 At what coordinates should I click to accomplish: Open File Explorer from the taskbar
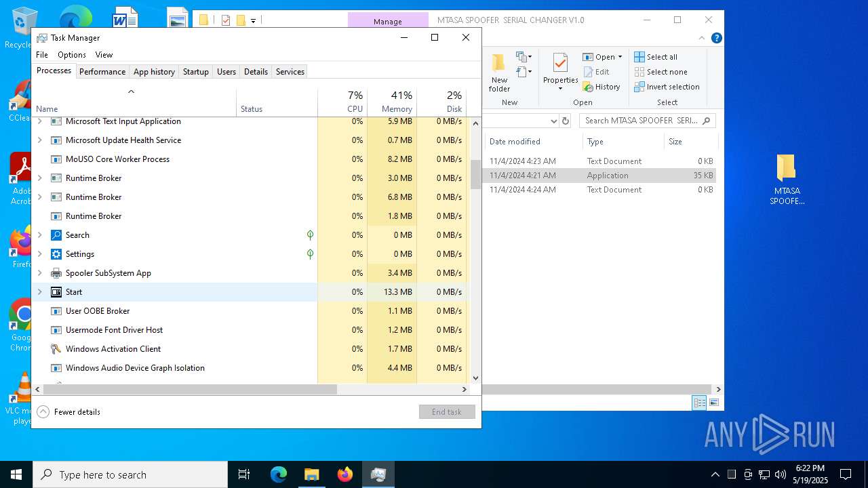[x=311, y=474]
